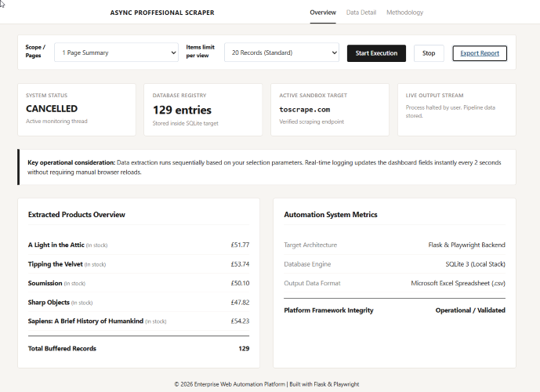Click A Light in the Attic row
Image resolution: width=540 pixels, height=392 pixels.
[x=139, y=245]
